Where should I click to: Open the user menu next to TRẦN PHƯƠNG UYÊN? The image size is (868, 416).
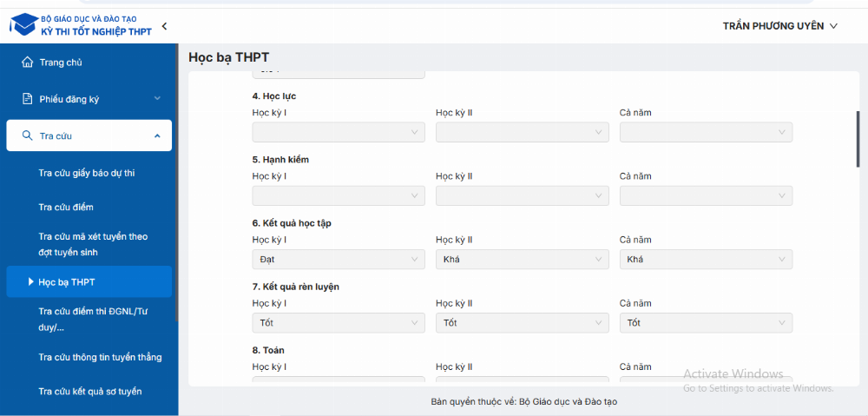(833, 26)
